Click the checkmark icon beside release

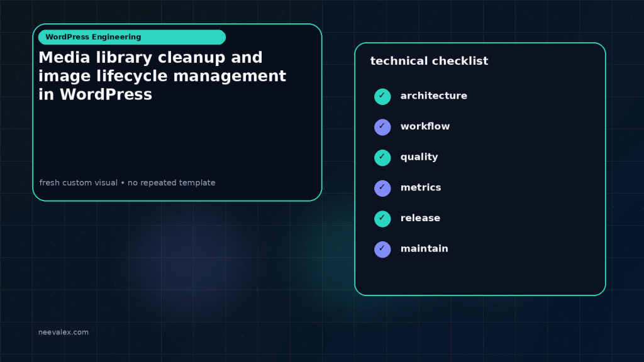pyautogui.click(x=382, y=219)
